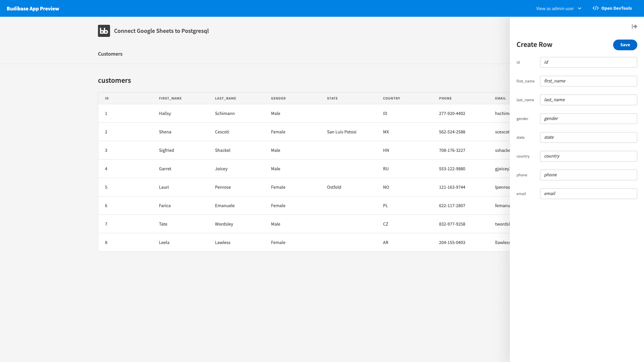
Task: Click the app title Connect Google Sheets to Postgresql
Action: [161, 31]
